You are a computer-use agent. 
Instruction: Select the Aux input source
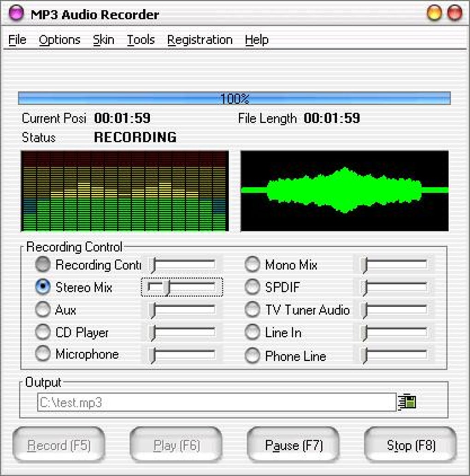[43, 309]
